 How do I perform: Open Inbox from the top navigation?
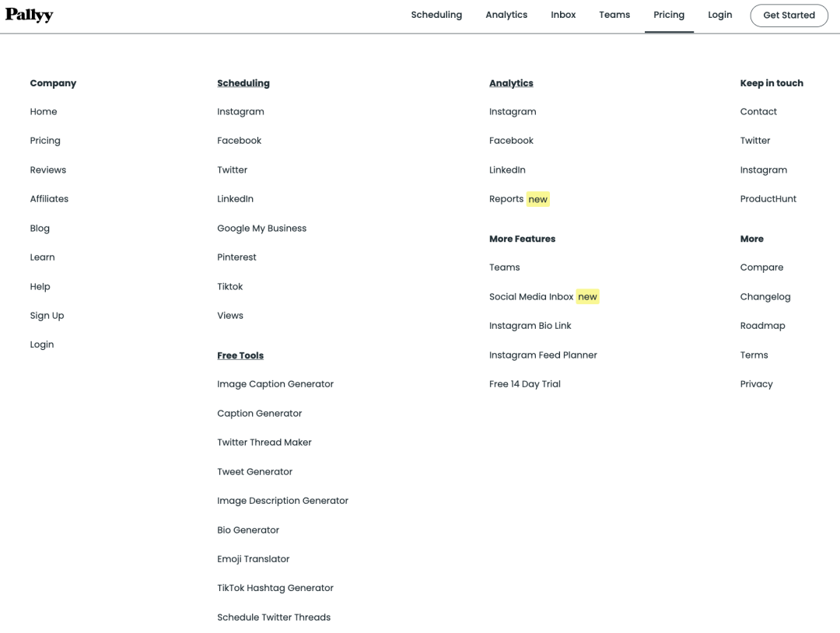[x=563, y=15]
